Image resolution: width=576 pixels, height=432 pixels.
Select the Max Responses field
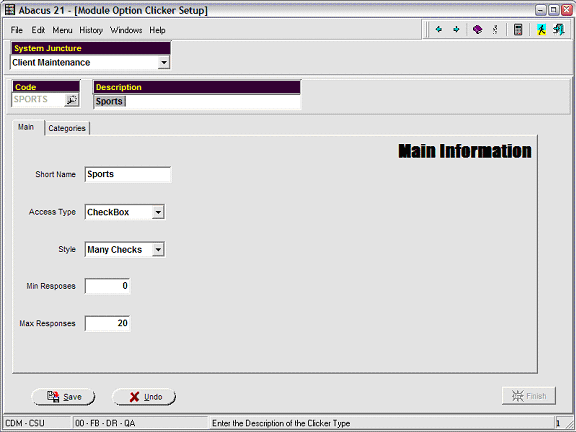[107, 323]
